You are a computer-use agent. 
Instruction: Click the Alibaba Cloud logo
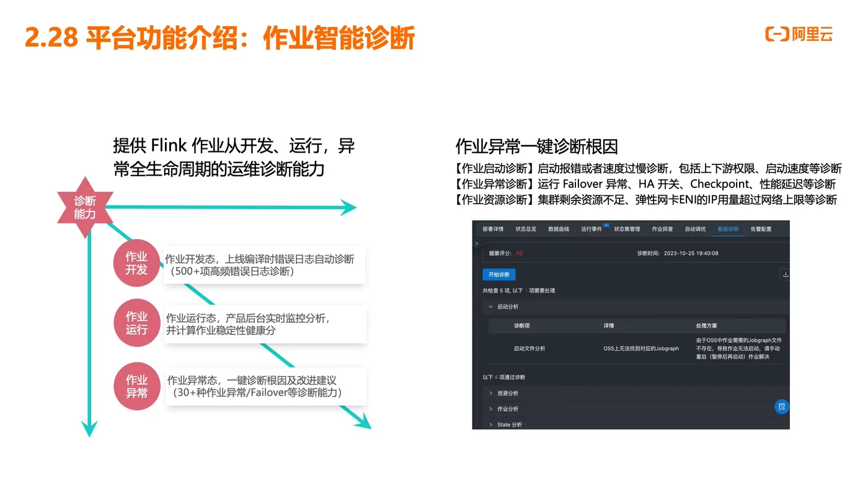pos(799,35)
